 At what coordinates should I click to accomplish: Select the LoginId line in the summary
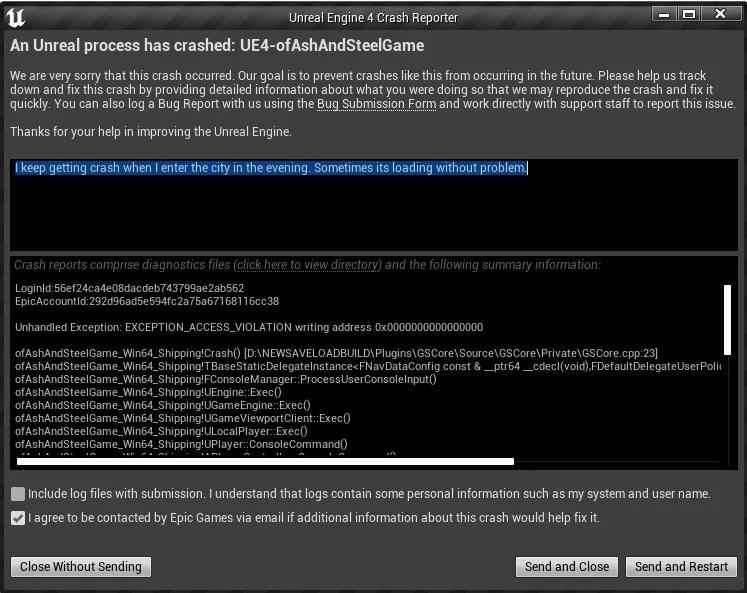tap(130, 288)
